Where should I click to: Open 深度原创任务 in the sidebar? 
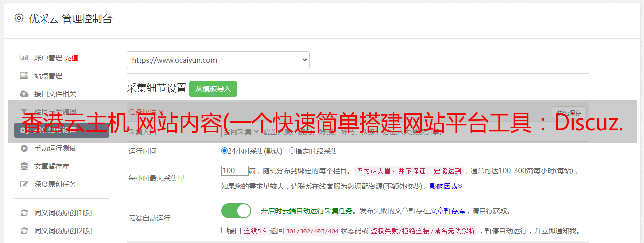click(x=55, y=184)
